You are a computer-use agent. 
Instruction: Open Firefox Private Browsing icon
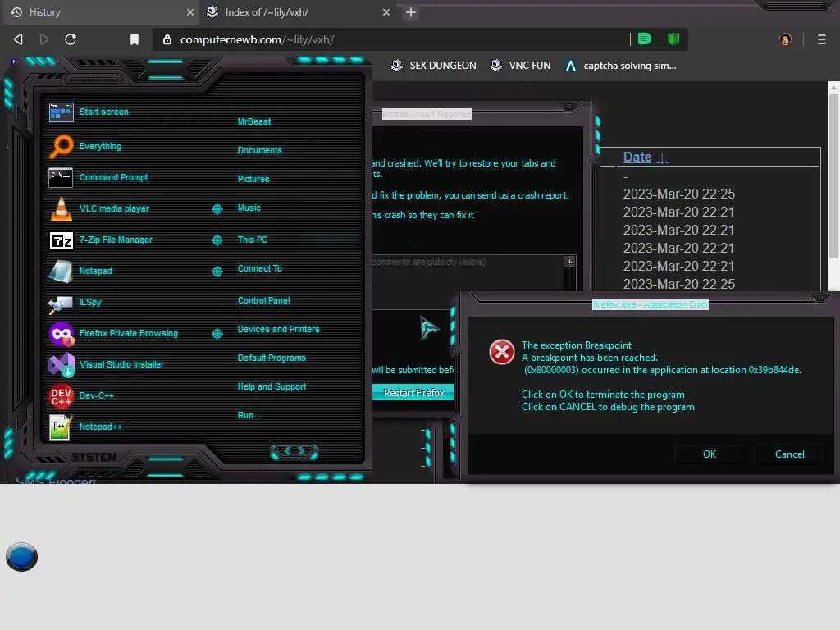tap(62, 334)
